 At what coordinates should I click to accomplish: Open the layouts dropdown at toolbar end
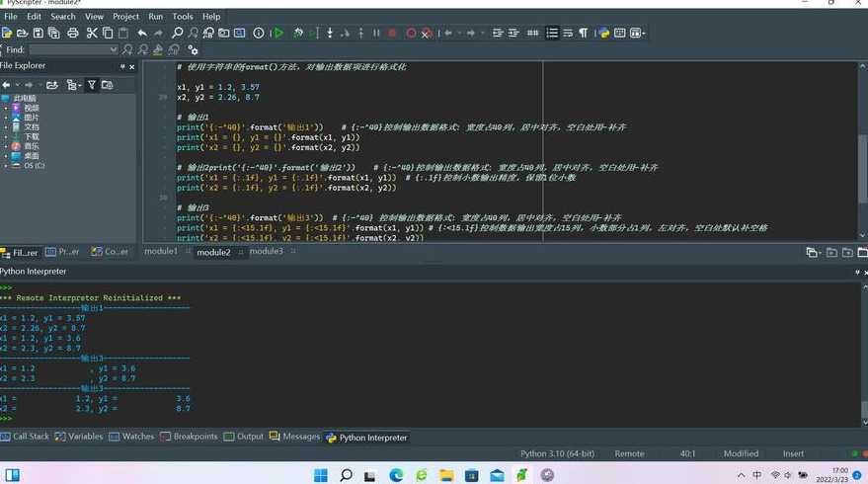coord(638,34)
